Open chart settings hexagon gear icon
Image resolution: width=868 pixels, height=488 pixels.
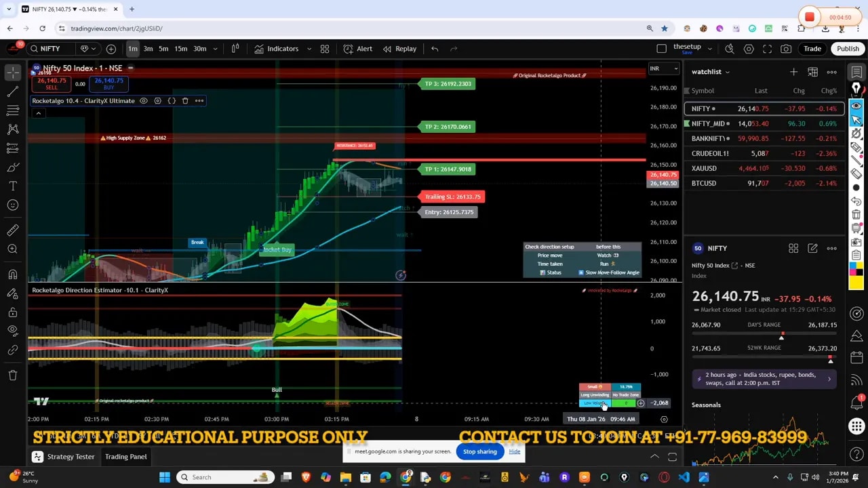[749, 49]
